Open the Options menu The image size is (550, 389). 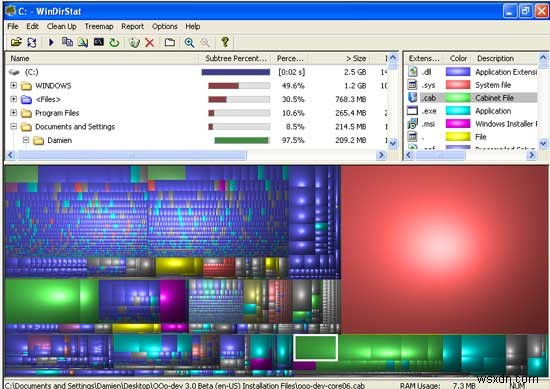pos(165,26)
